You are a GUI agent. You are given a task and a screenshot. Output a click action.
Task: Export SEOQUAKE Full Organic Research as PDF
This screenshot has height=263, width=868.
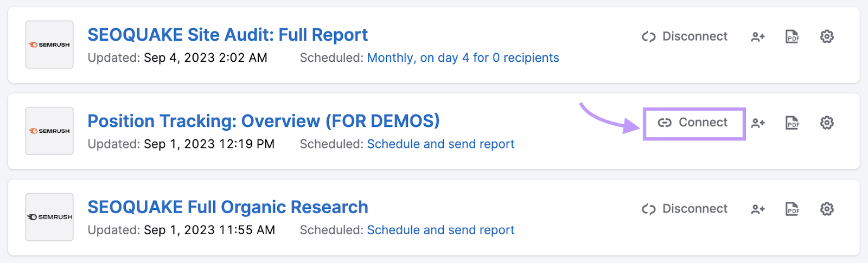pyautogui.click(x=793, y=209)
